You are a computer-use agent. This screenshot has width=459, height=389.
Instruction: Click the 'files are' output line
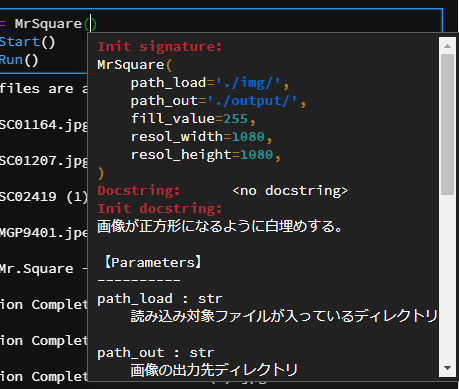click(44, 89)
